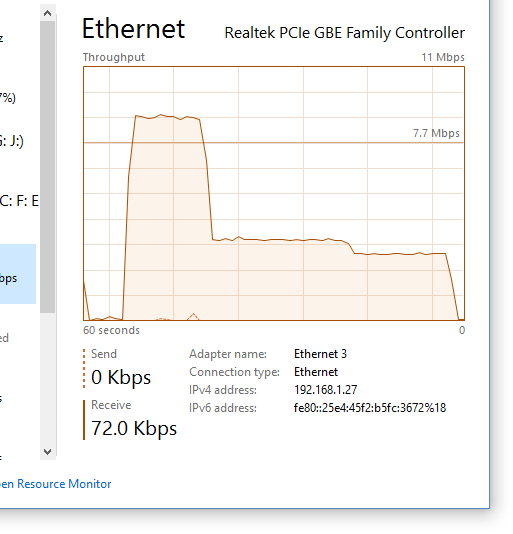Viewport: 513px width, 534px height.
Task: Select the IPv4 address 192.168.1.27
Action: [x=325, y=390]
